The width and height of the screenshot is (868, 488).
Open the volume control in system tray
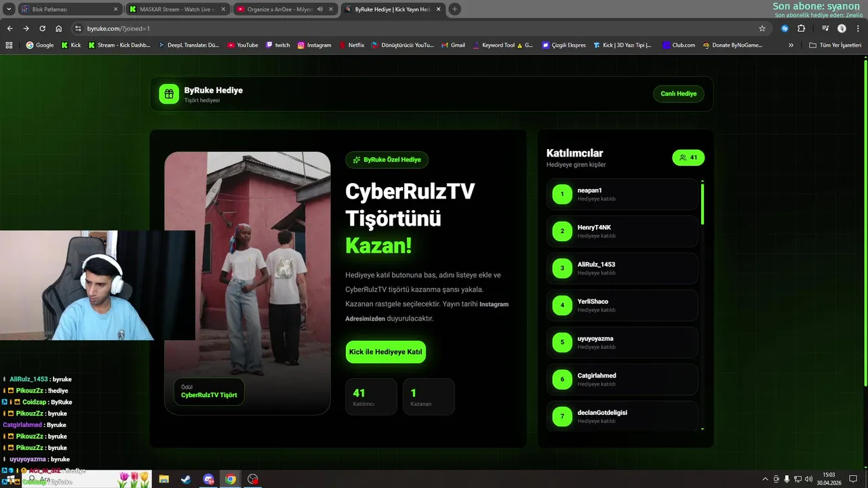pos(808,479)
